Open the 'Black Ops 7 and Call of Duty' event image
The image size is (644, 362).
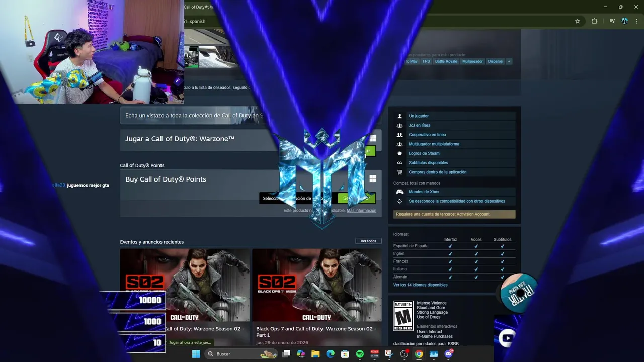pos(317,285)
